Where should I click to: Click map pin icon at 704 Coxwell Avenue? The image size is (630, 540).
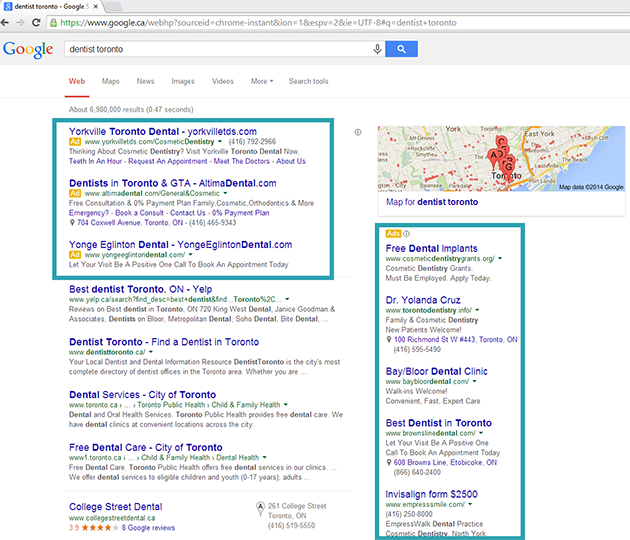[x=72, y=223]
